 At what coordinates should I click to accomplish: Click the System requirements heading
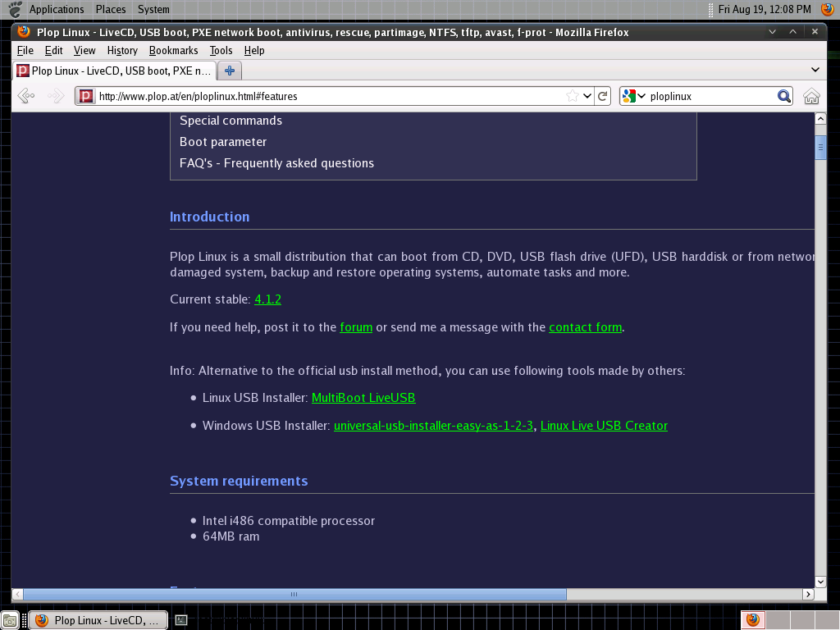pyautogui.click(x=239, y=481)
